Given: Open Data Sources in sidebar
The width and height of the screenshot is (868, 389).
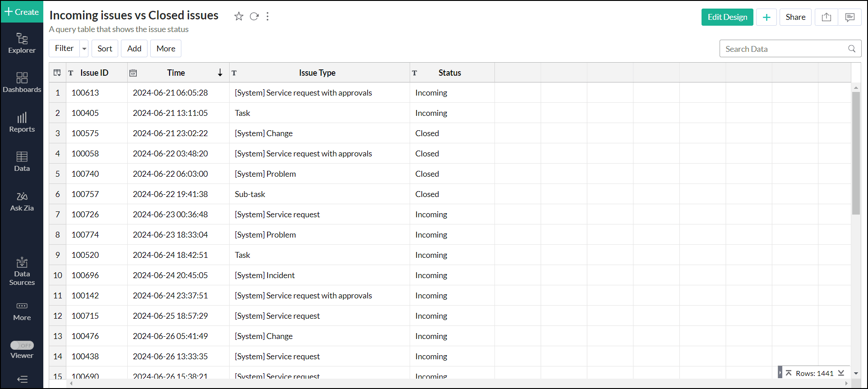Looking at the screenshot, I should tap(22, 271).
